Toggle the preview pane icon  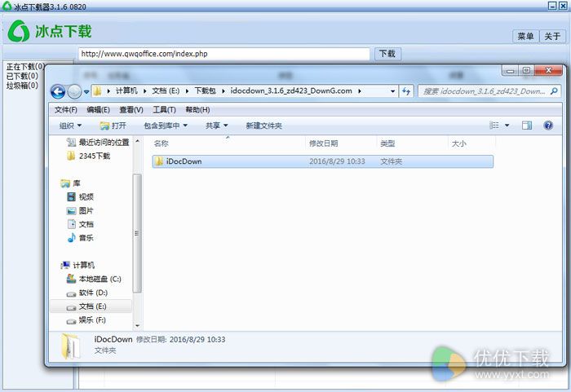point(527,126)
